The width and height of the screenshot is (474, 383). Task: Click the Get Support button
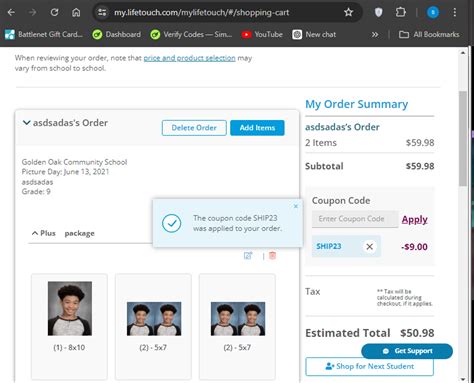click(407, 351)
